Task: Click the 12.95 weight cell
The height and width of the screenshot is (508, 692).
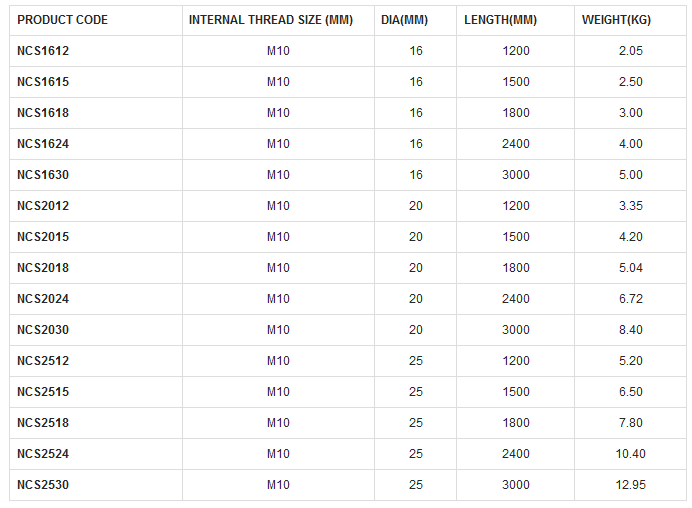Action: (630, 485)
